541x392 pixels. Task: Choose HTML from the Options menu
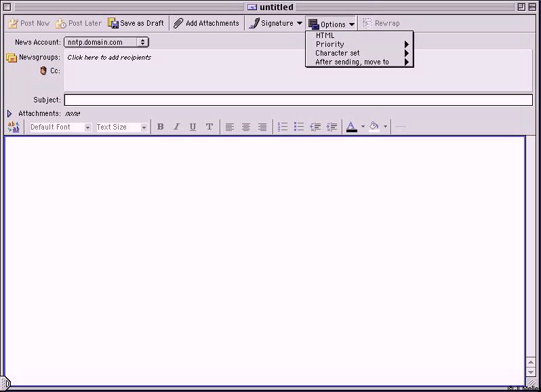(x=359, y=35)
